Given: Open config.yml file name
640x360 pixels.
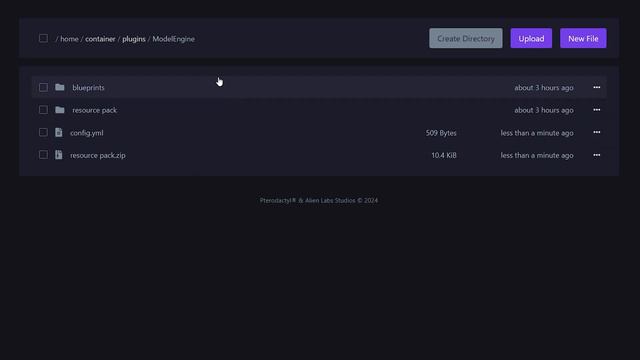Looking at the screenshot, I should [87, 133].
